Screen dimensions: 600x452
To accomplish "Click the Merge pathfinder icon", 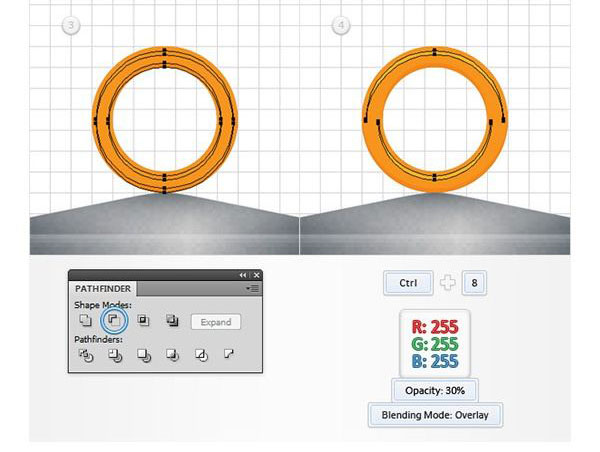I will click(144, 356).
